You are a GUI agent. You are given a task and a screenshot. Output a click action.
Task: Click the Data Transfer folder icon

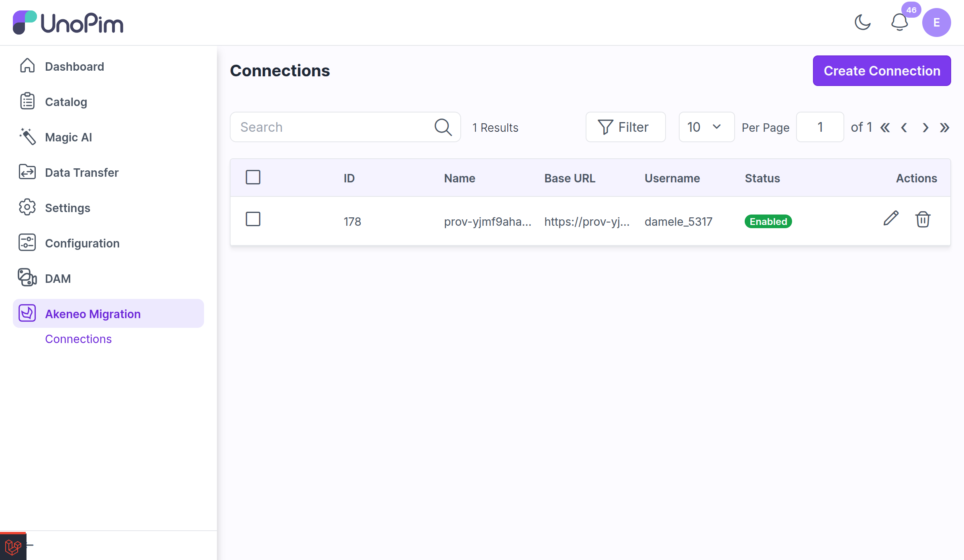point(27,172)
